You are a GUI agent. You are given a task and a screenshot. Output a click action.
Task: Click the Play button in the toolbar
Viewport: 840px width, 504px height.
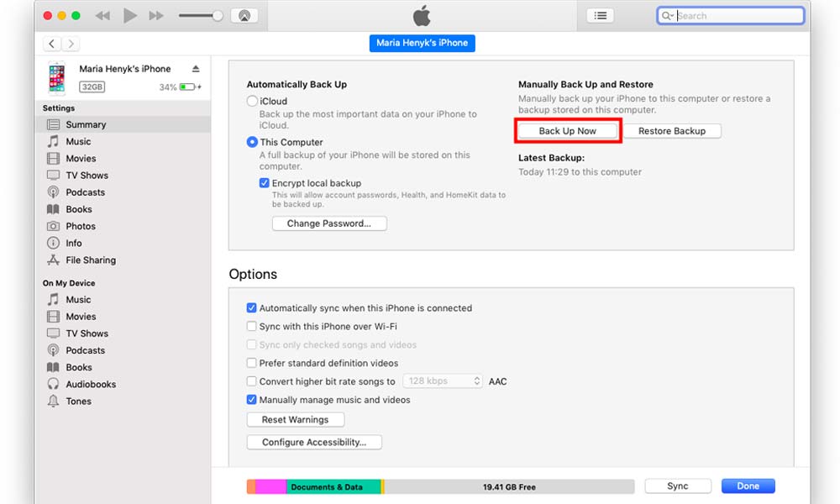pos(129,16)
